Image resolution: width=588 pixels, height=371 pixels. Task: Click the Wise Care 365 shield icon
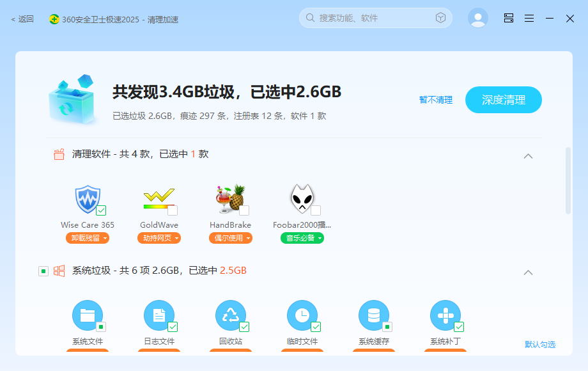click(x=88, y=199)
